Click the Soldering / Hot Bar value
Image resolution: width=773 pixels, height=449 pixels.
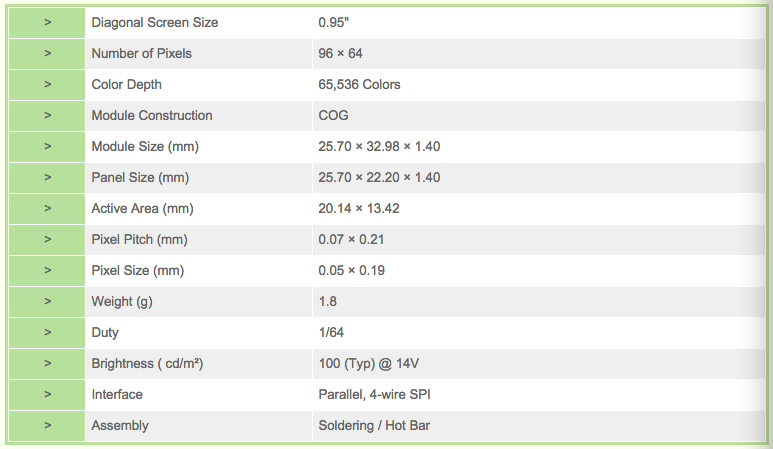(374, 426)
